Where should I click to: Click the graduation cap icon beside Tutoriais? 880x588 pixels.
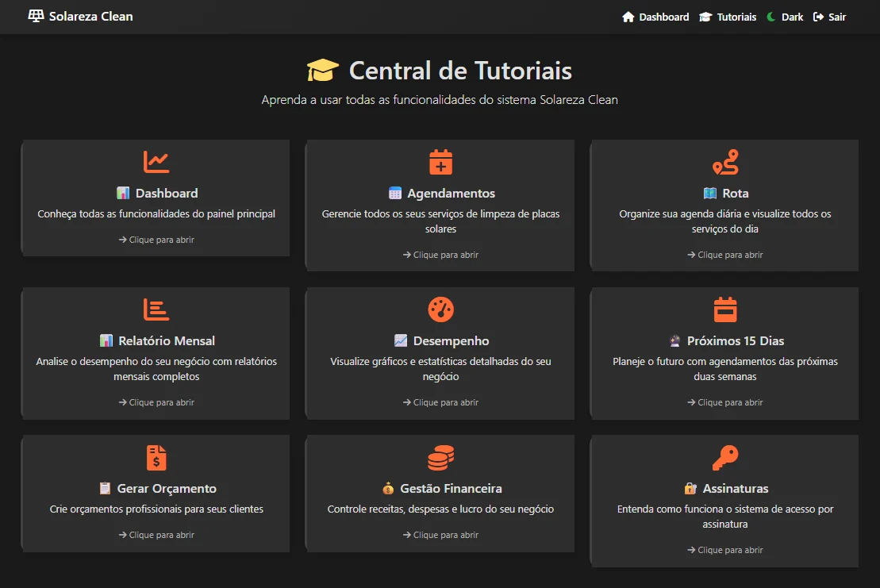point(705,17)
